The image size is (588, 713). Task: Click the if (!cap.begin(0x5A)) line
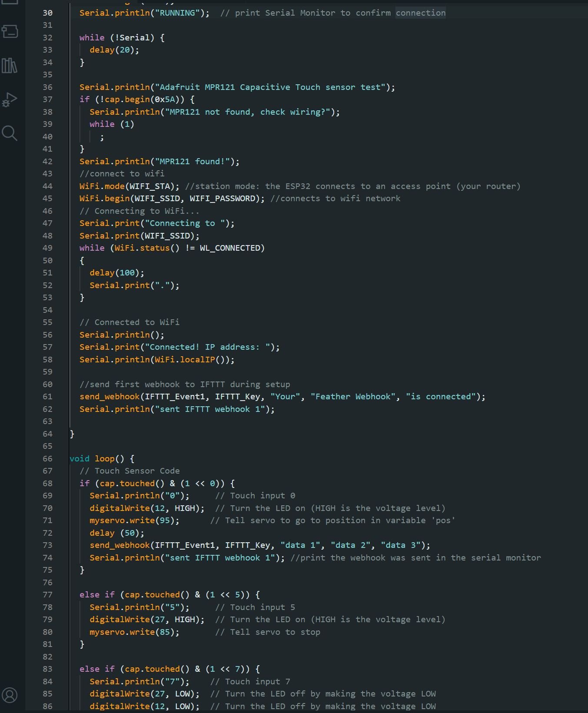click(x=137, y=99)
